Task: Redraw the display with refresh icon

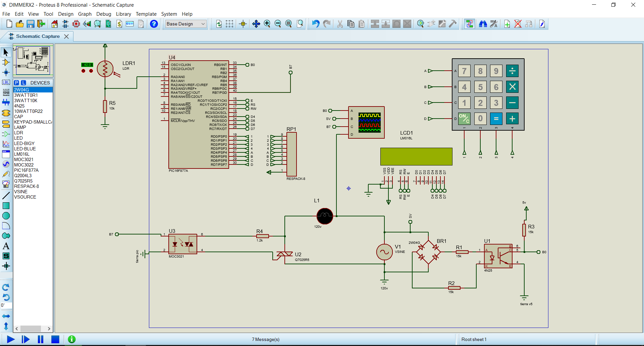Action: point(219,24)
